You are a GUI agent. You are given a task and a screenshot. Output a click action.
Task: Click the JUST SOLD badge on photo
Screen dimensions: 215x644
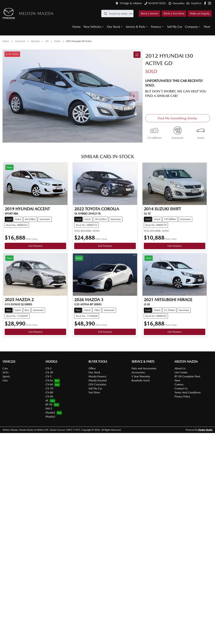(12, 54)
